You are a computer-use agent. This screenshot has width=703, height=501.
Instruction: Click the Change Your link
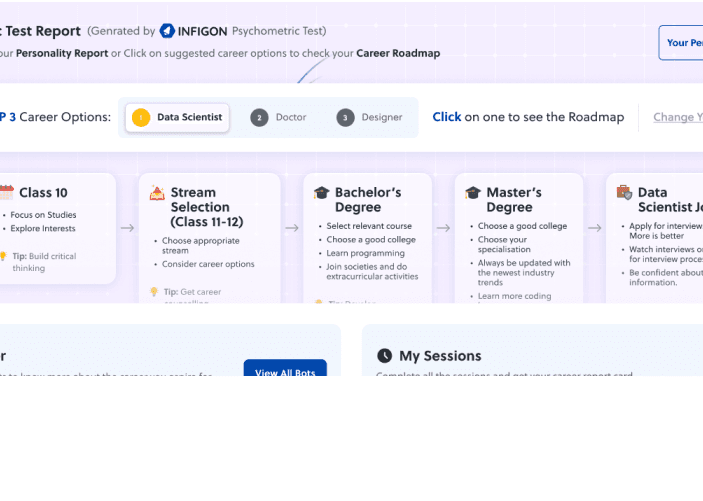click(678, 117)
